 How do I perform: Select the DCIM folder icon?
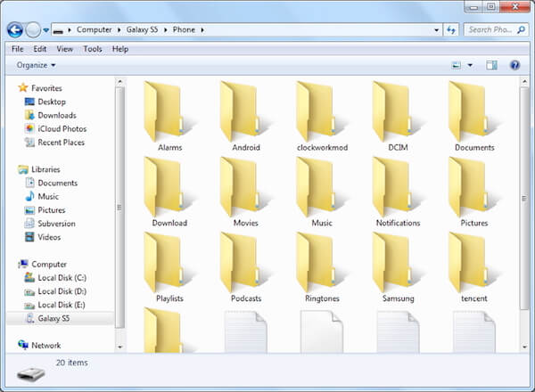398,111
